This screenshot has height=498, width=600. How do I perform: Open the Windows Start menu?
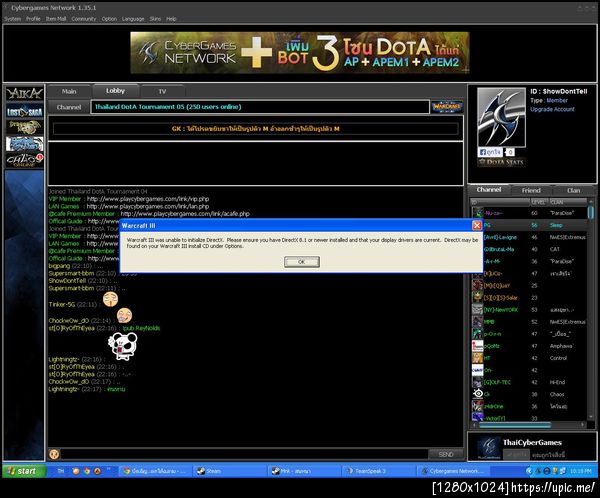[24, 471]
